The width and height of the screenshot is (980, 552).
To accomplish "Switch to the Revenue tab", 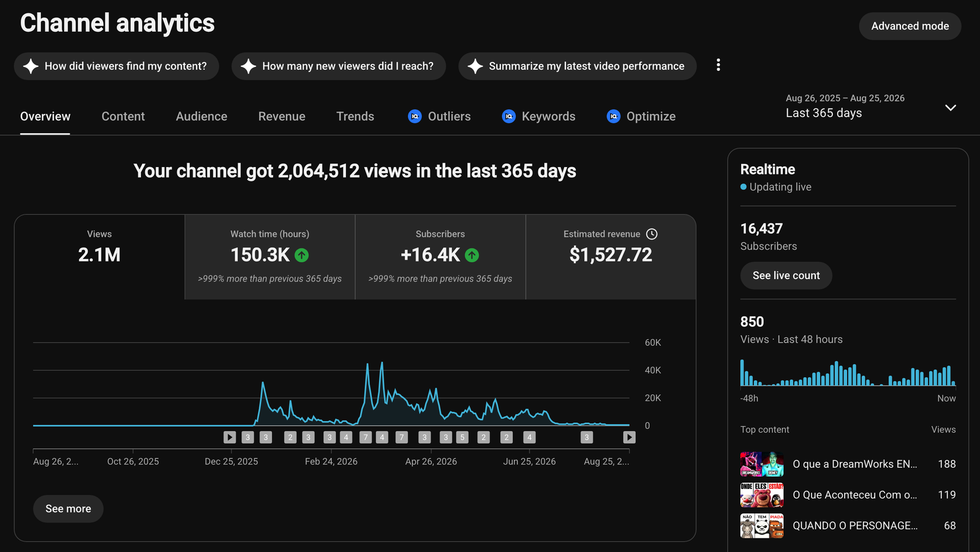I will click(282, 116).
